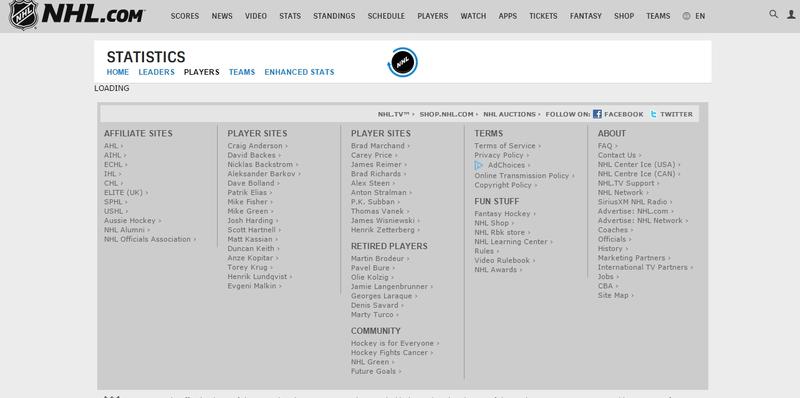Click the circular NHL loading logo
This screenshot has width=800, height=398.
(403, 63)
